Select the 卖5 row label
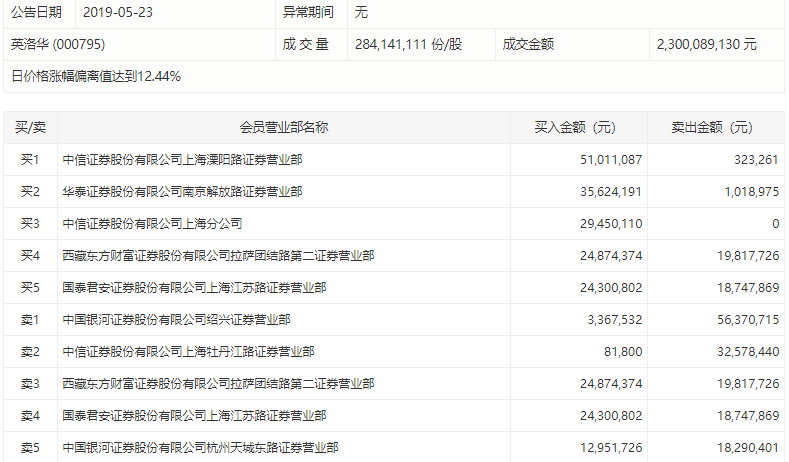789x462 pixels. tap(30, 447)
